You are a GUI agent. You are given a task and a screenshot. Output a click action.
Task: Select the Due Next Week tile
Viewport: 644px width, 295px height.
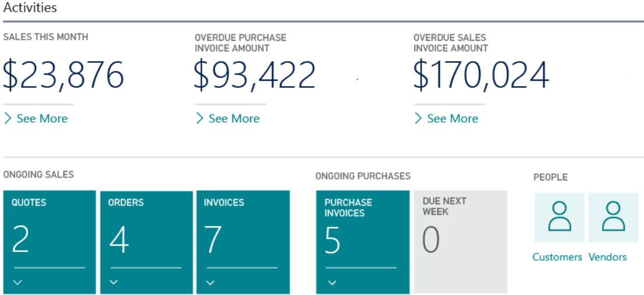460,239
